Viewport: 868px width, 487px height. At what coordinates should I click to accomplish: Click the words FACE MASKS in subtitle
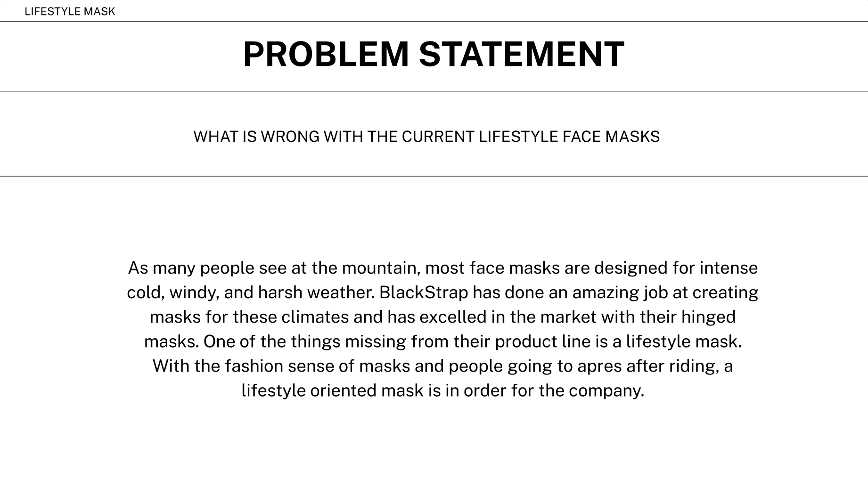(x=611, y=137)
